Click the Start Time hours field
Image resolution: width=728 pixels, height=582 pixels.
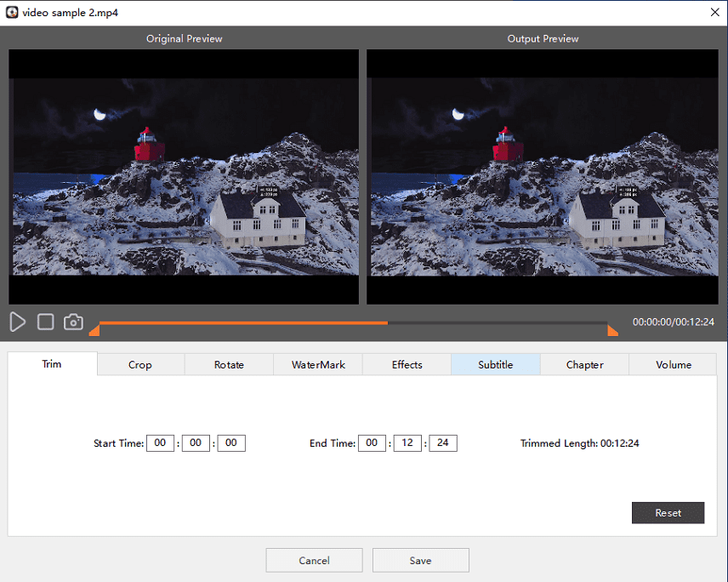tap(160, 443)
